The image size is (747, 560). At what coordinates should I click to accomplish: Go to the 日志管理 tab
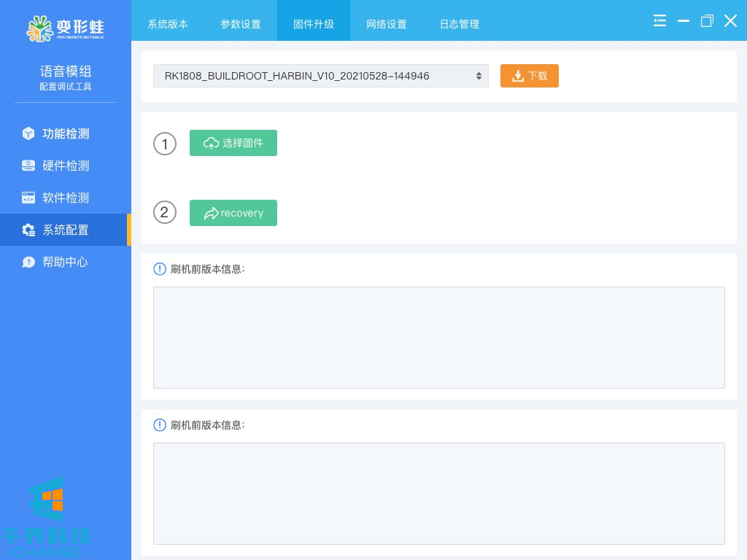[x=460, y=24]
